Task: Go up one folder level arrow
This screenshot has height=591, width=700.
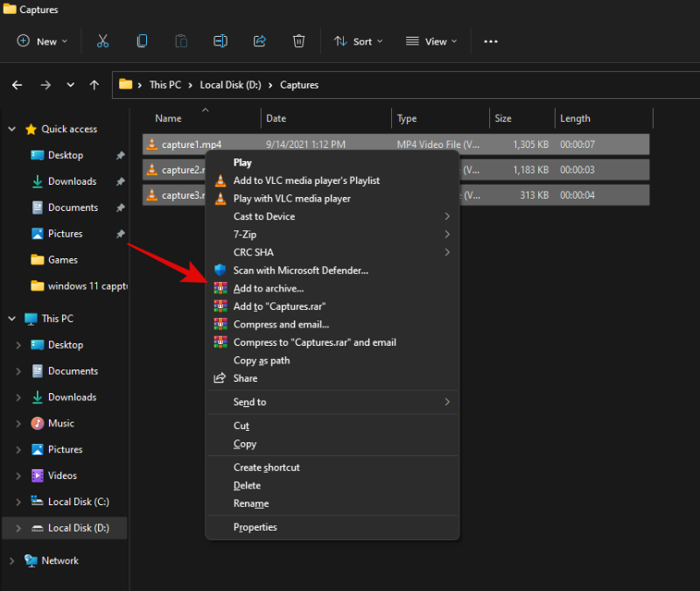Action: click(x=94, y=85)
